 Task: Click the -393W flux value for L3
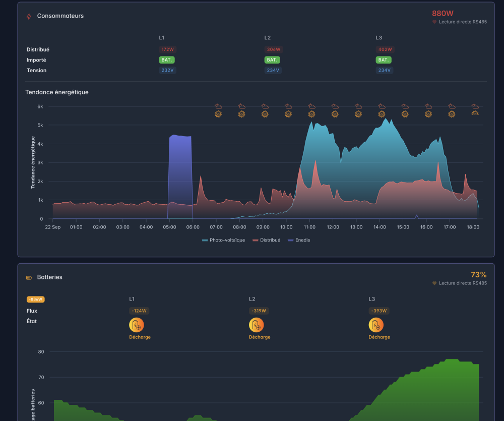coord(379,311)
